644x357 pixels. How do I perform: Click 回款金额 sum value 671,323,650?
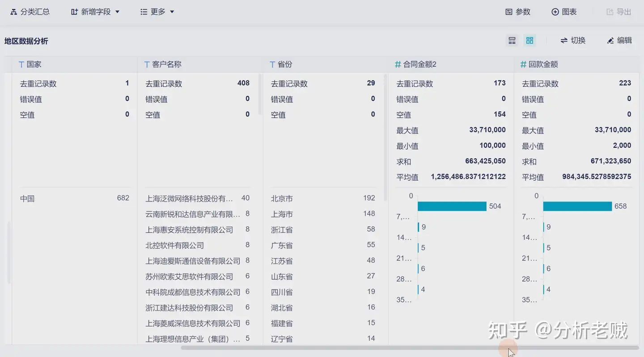(x=611, y=161)
